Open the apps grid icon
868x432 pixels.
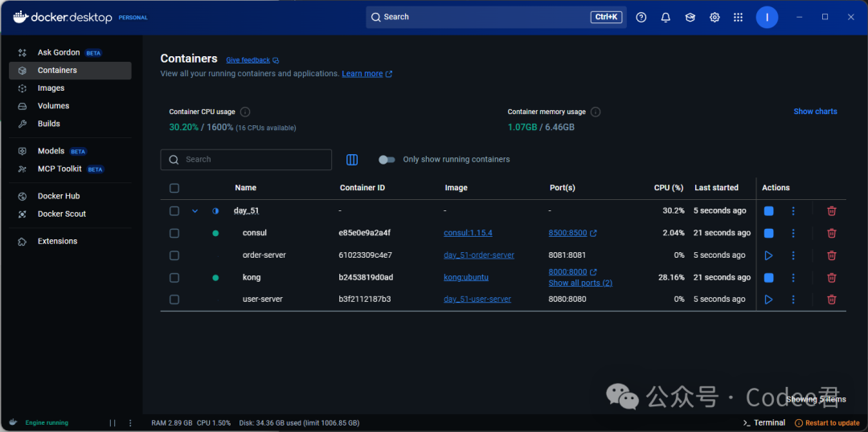tap(738, 17)
